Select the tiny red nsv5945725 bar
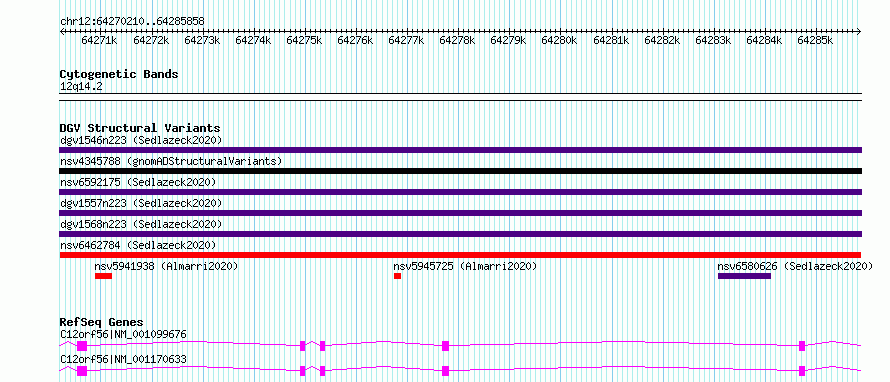 [397, 276]
